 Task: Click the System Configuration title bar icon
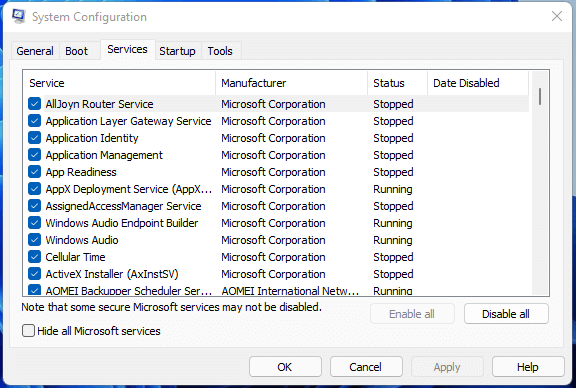18,17
